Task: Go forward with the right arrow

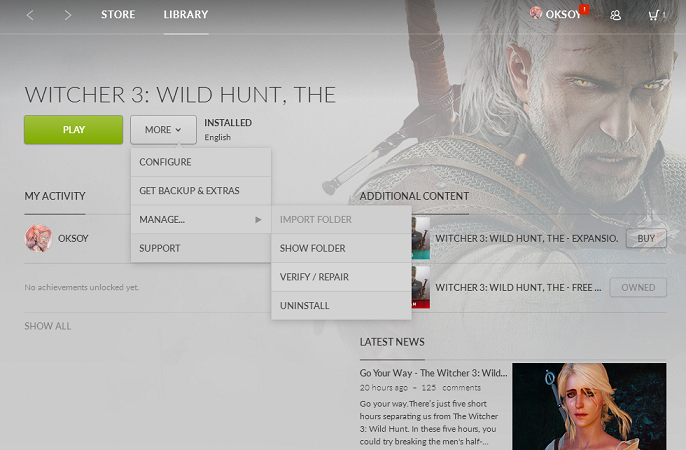Action: (67, 15)
